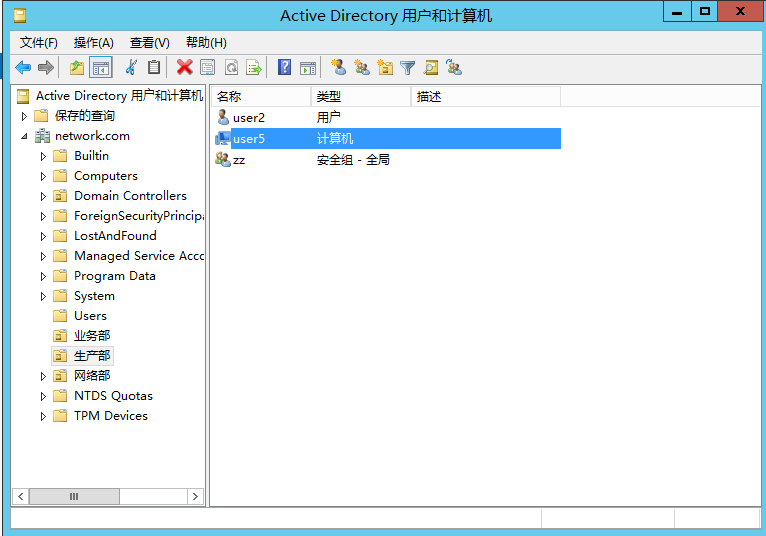Image resolution: width=766 pixels, height=536 pixels.
Task: Sort by 描述 column header
Action: (x=486, y=97)
